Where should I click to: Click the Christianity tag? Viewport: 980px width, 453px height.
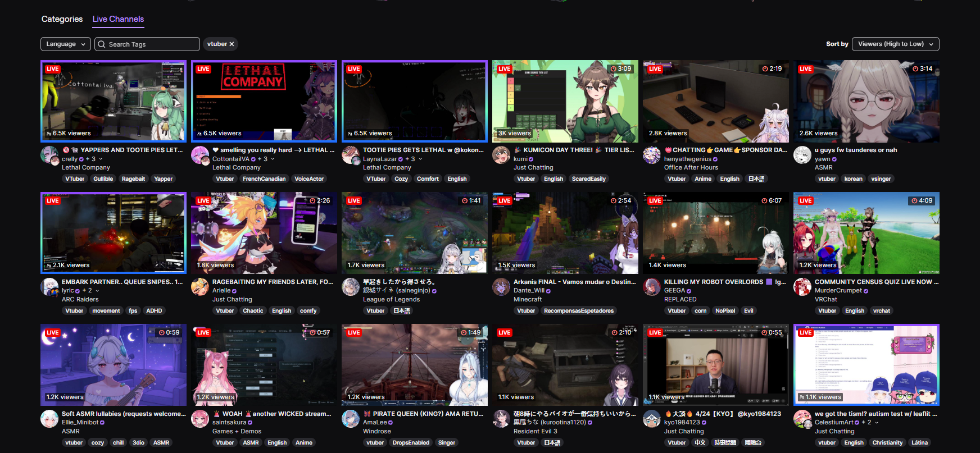[x=887, y=442]
